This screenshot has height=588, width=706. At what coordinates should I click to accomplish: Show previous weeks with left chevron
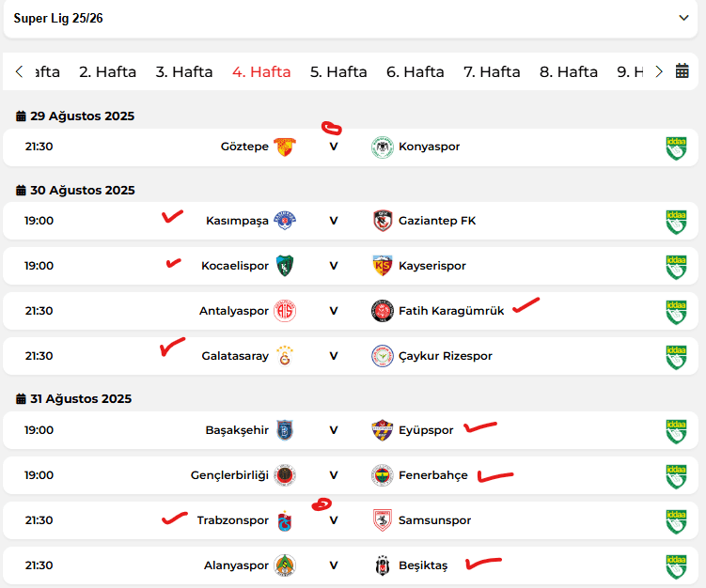(x=19, y=71)
